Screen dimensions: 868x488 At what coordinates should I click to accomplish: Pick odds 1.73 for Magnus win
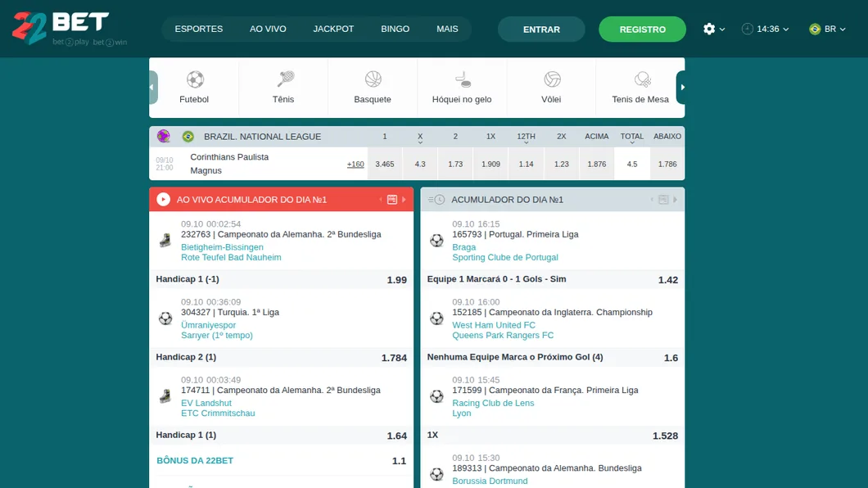pos(455,164)
